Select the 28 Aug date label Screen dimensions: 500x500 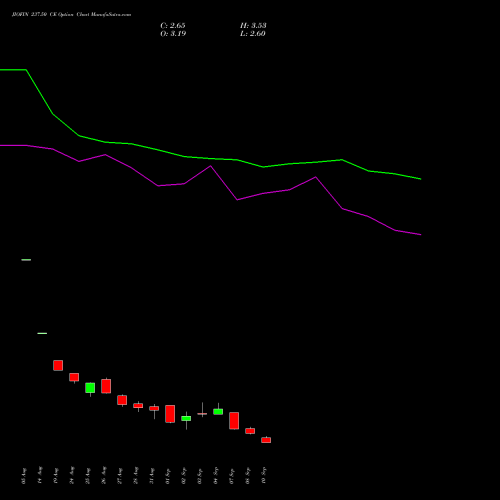(x=136, y=476)
